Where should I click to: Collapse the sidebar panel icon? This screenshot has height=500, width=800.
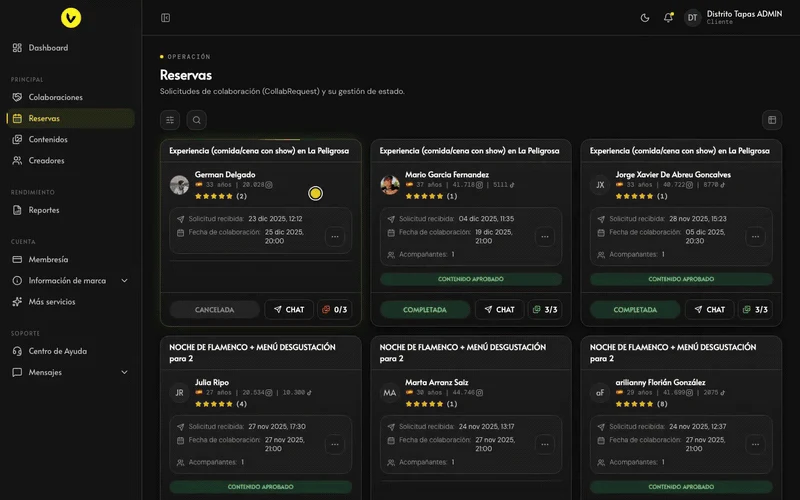tap(165, 18)
